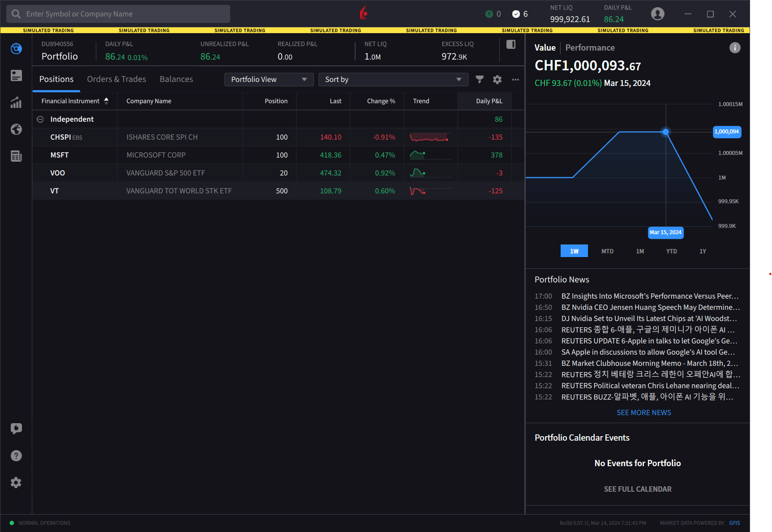The width and height of the screenshot is (772, 532).
Task: Open the Performance tab
Action: coord(590,47)
